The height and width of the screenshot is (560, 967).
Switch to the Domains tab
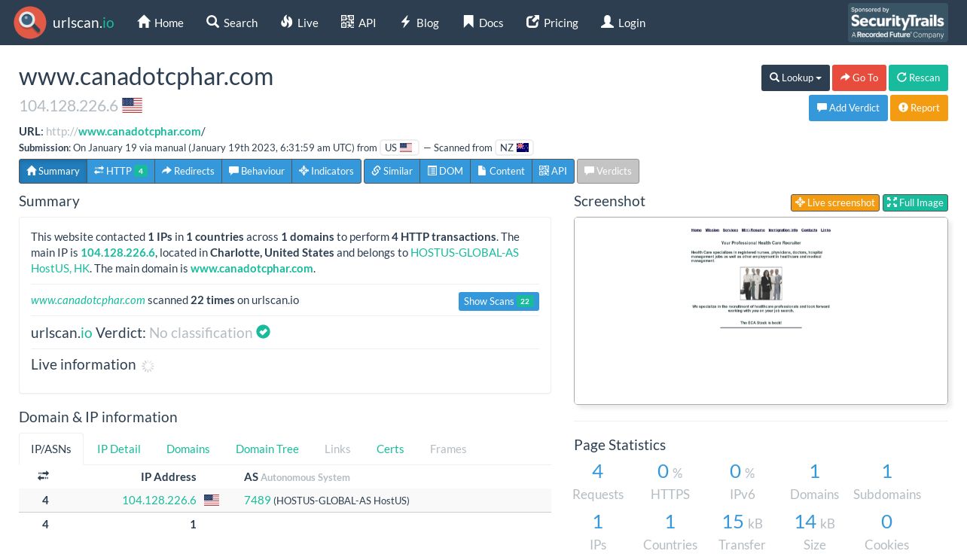click(x=188, y=449)
